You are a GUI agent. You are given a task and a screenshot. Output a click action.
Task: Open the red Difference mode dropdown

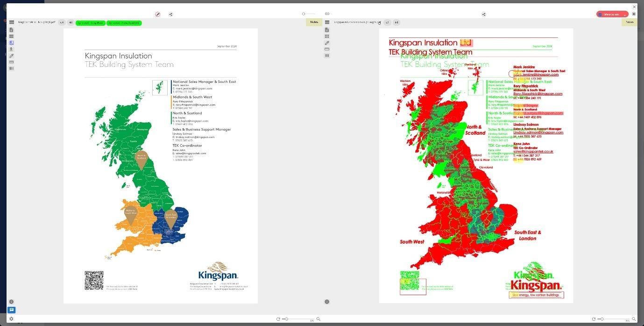pos(612,14)
